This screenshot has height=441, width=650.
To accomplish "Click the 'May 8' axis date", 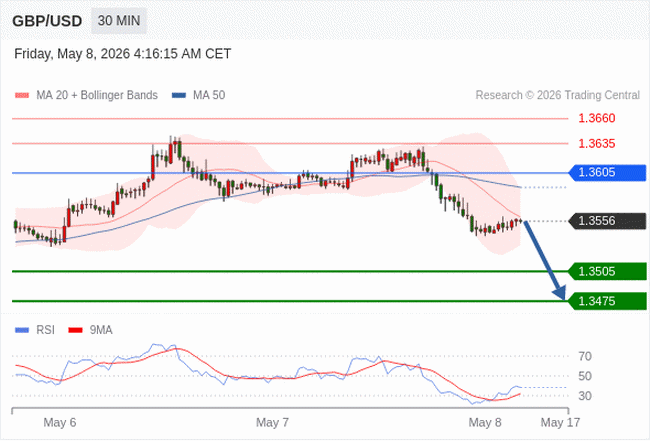I will [485, 422].
